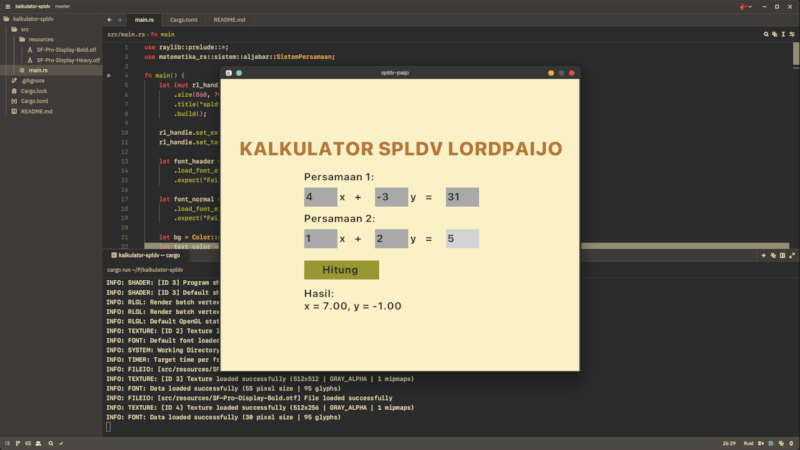Open the user avatar dropdown menu
Image resolution: width=800 pixels, height=450 pixels.
(745, 6)
